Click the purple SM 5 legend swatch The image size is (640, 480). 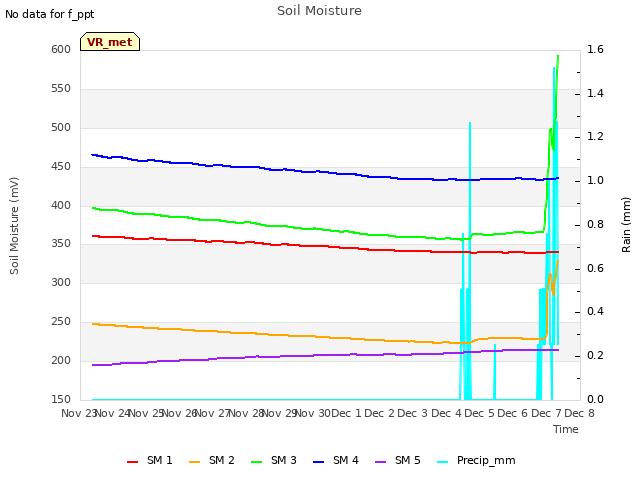380,462
